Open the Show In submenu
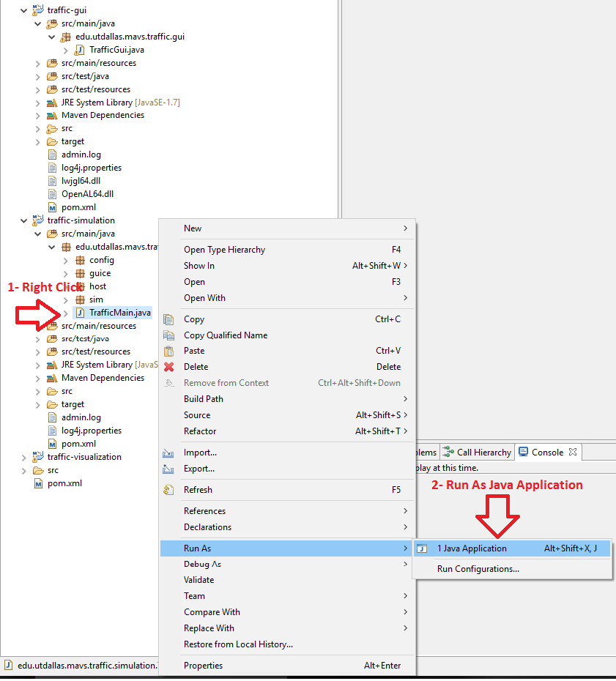Viewport: 616px width, 681px height. (x=288, y=266)
